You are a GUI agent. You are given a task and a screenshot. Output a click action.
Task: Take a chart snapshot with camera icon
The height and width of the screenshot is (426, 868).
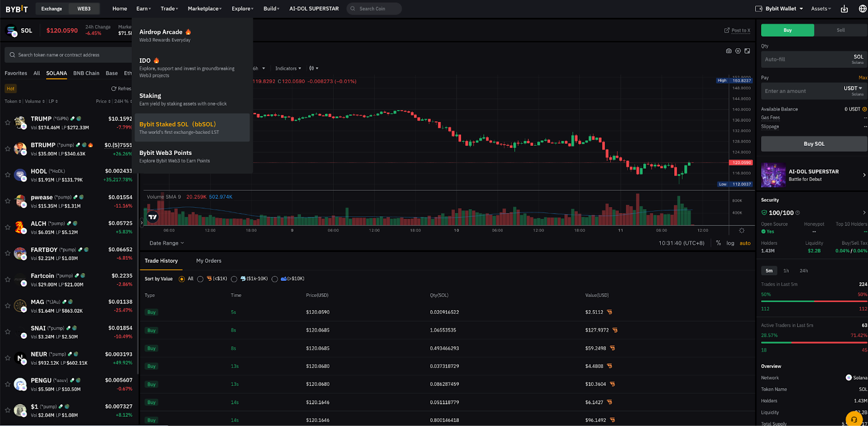coord(729,51)
